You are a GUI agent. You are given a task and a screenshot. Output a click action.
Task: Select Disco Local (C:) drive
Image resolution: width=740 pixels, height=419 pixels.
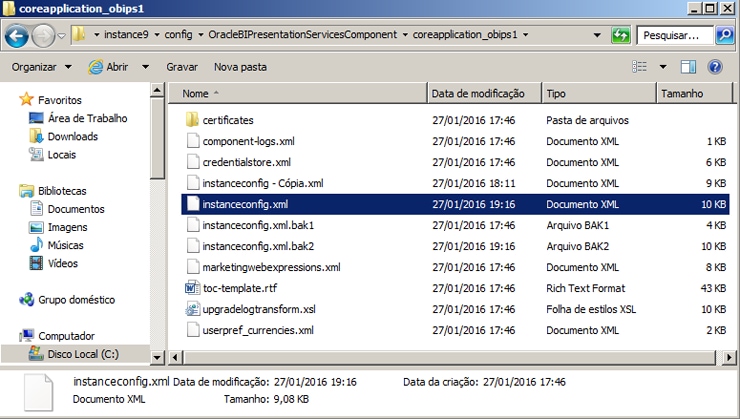point(83,354)
